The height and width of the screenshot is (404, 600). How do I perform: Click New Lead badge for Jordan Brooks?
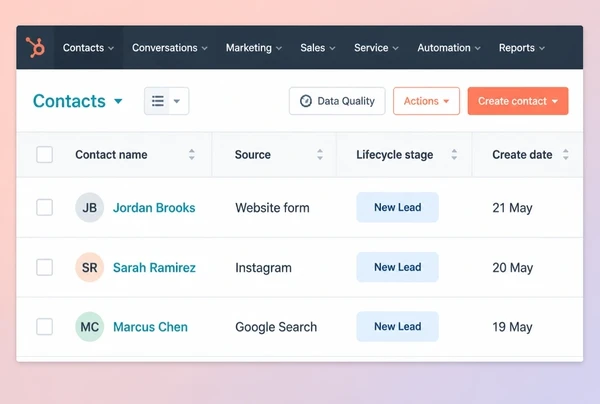click(398, 207)
